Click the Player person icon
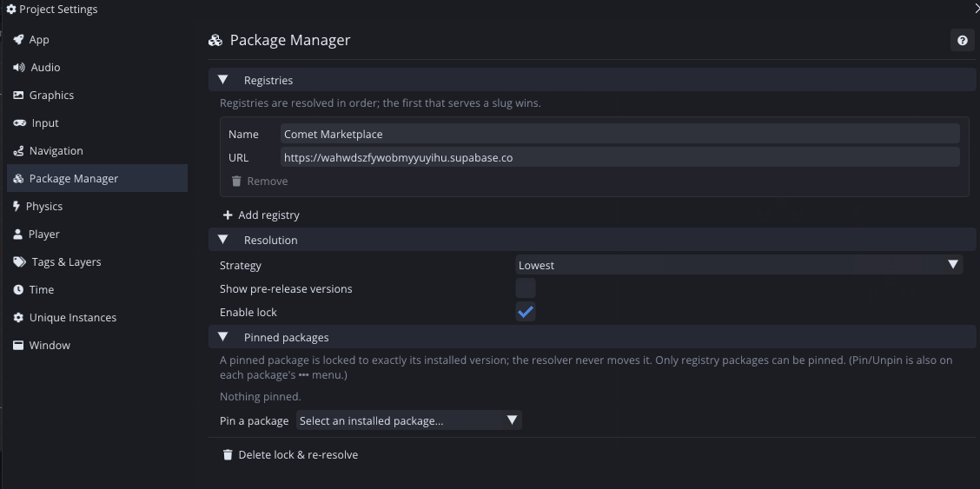980x489 pixels. pos(17,235)
